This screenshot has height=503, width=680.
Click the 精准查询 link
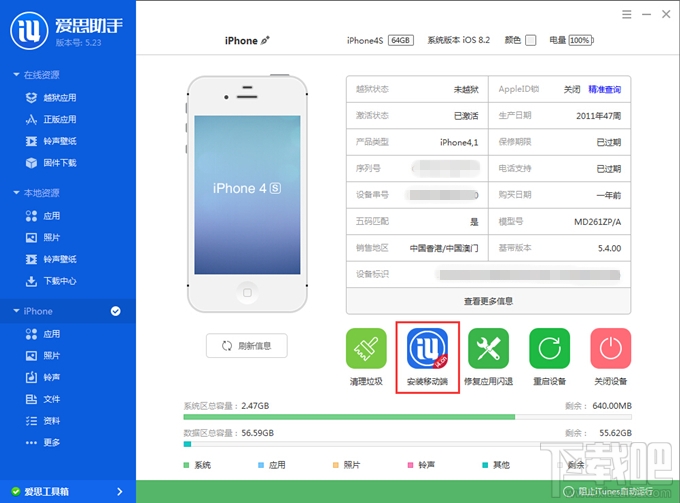(605, 89)
